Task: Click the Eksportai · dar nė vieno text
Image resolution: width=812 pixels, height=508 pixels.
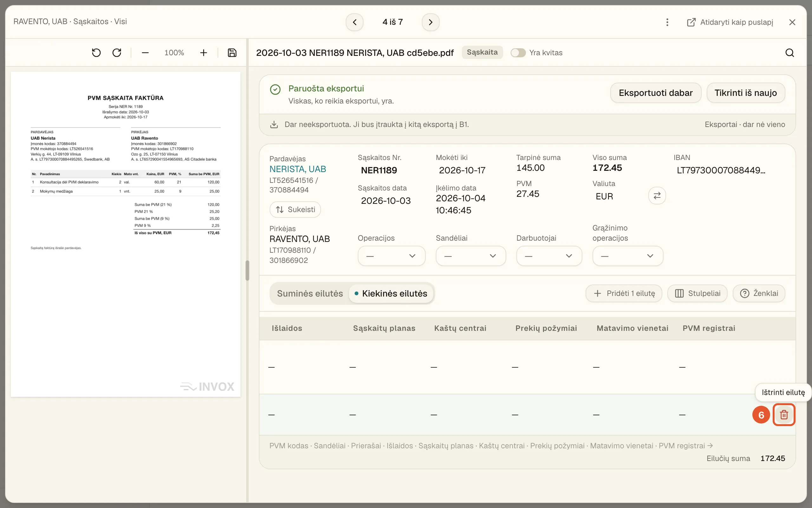Action: coord(744,125)
